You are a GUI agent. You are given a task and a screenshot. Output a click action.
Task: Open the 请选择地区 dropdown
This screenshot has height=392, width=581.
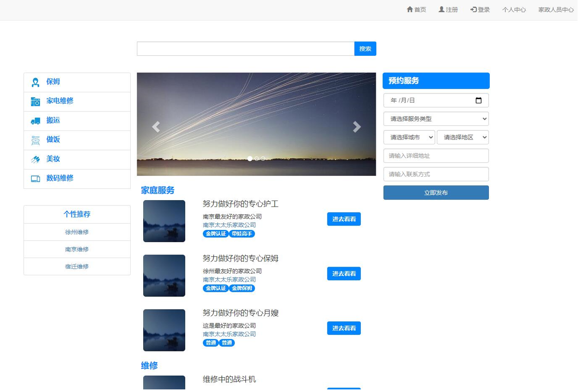click(x=465, y=138)
